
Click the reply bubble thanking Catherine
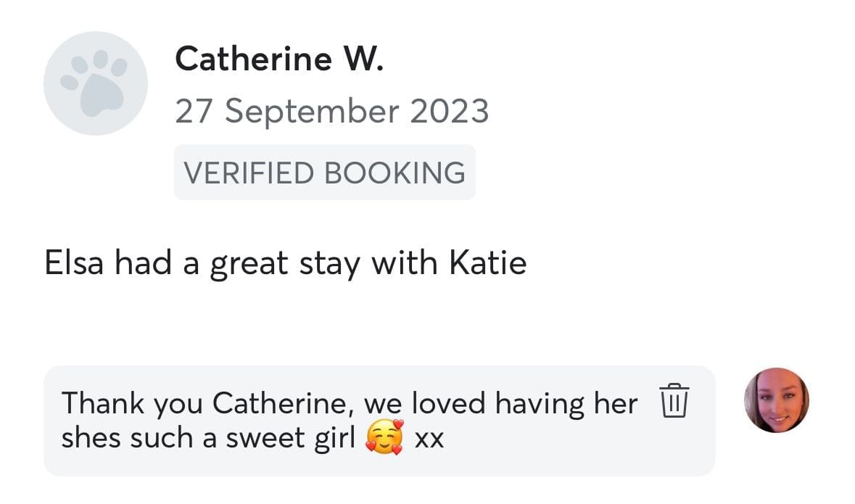379,421
